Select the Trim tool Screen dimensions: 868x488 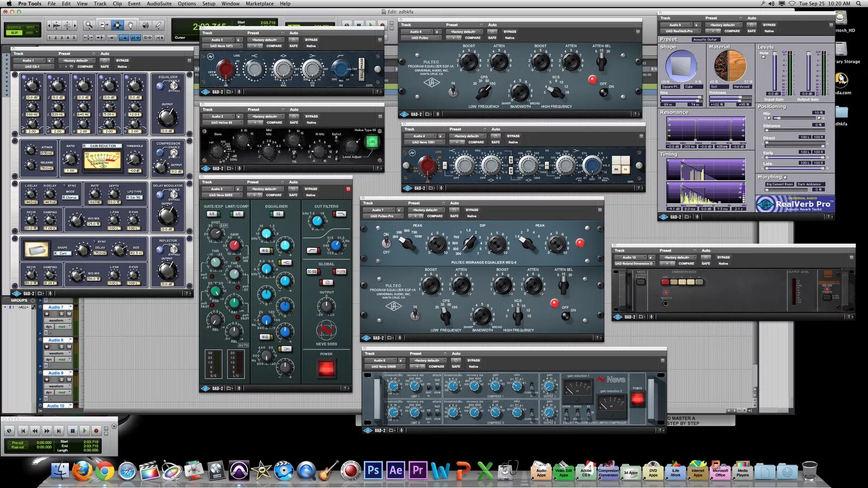point(104,24)
